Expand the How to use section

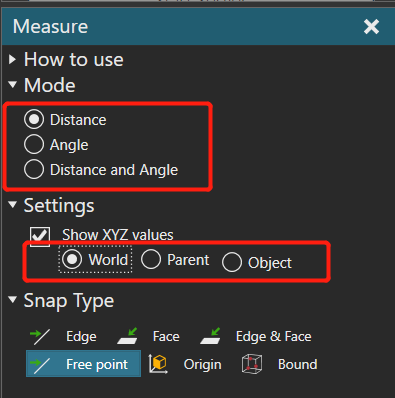pyautogui.click(x=12, y=59)
